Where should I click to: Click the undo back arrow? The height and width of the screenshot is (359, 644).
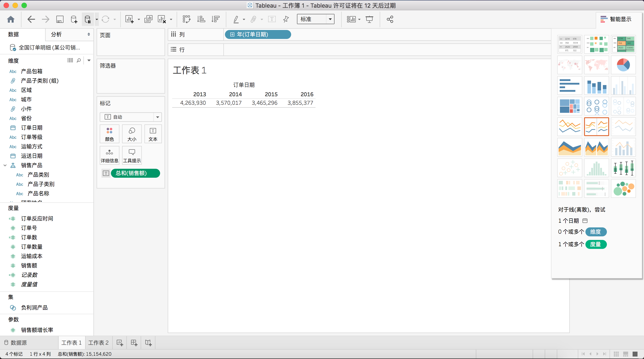tap(31, 19)
